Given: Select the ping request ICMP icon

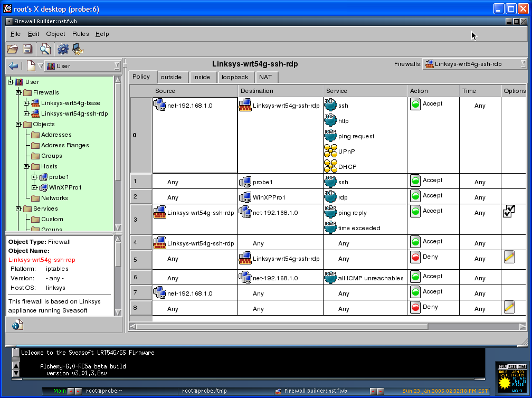Looking at the screenshot, I should tap(330, 135).
